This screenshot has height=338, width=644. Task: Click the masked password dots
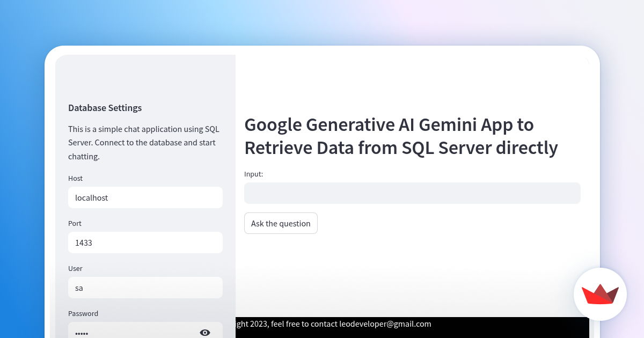tap(82, 333)
